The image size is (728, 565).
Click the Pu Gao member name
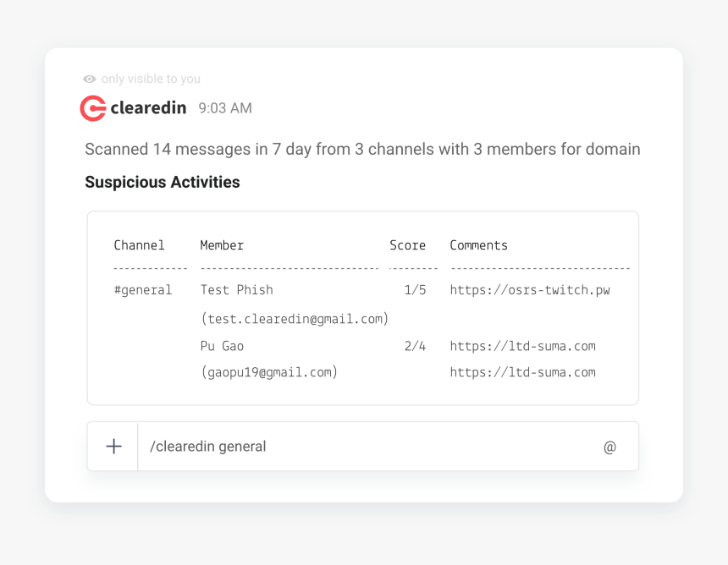tap(222, 346)
